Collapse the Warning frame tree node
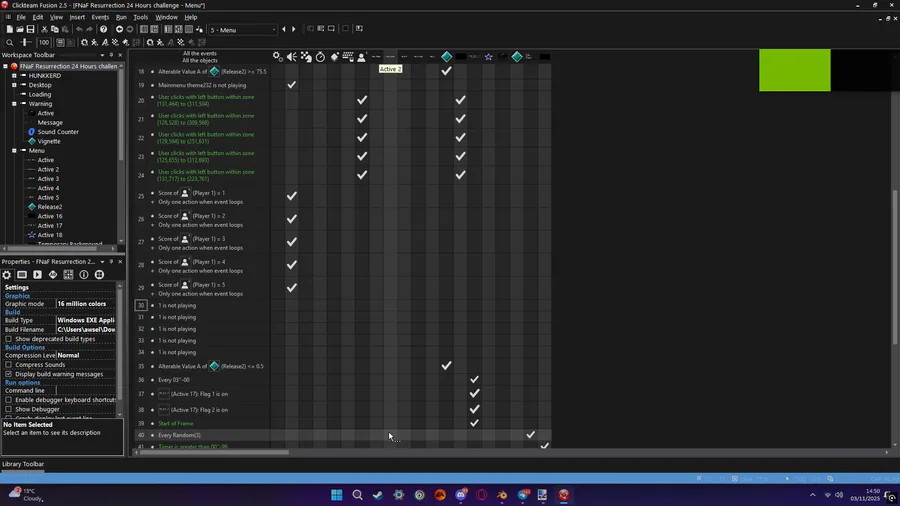Screen dimensions: 900x506 [x=14, y=104]
